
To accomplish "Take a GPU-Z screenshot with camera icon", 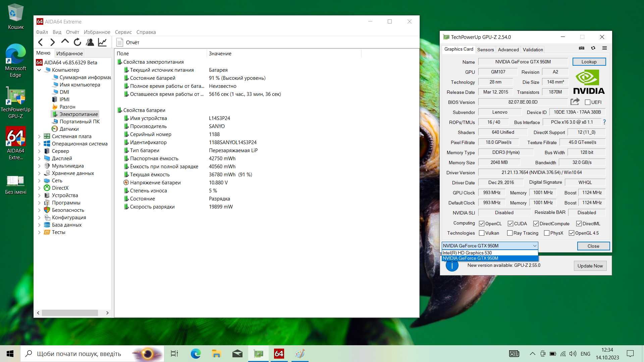I will click(x=582, y=48).
